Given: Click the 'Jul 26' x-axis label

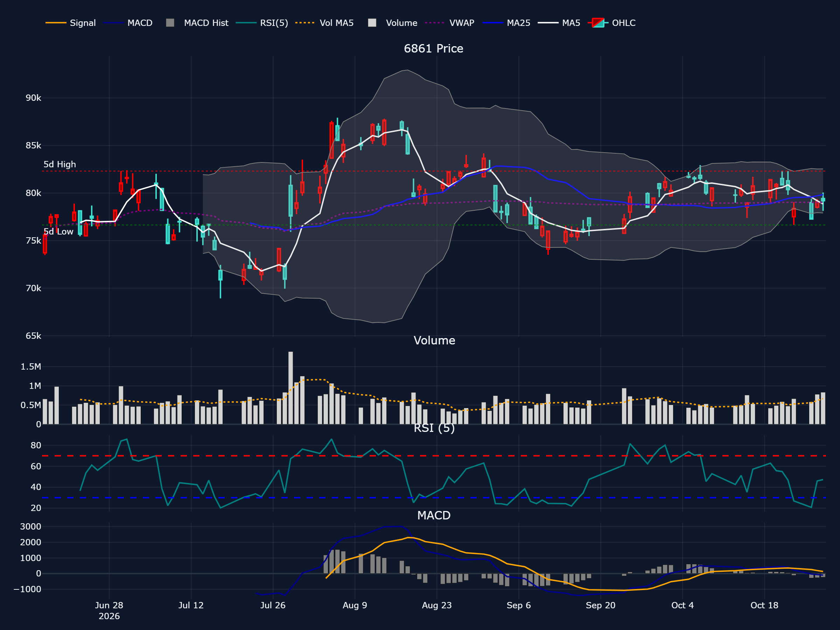Looking at the screenshot, I should point(273,605).
